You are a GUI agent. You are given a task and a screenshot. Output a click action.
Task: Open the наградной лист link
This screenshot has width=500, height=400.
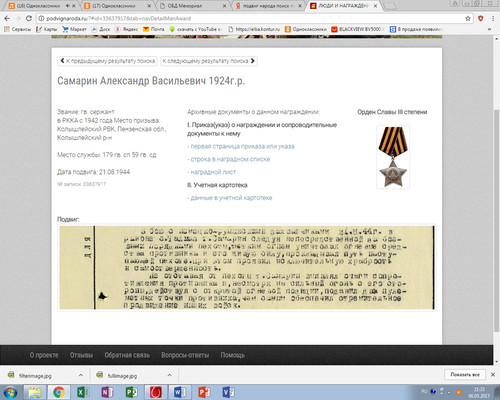point(213,172)
